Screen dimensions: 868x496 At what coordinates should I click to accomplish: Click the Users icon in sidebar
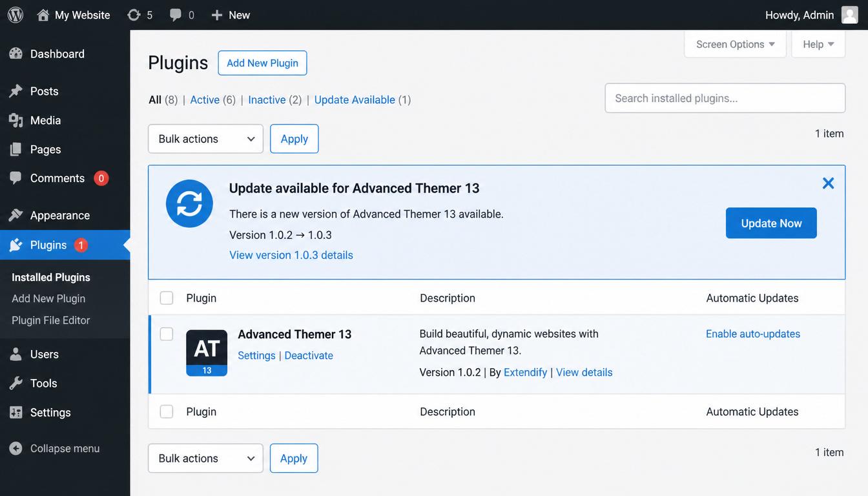point(16,354)
